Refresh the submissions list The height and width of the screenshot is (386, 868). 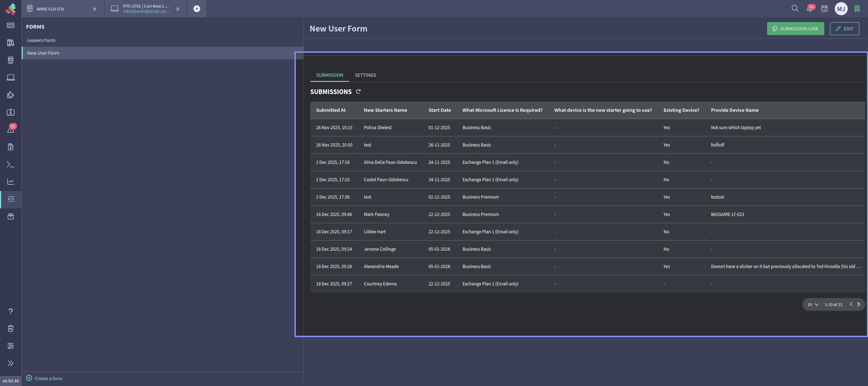click(358, 92)
